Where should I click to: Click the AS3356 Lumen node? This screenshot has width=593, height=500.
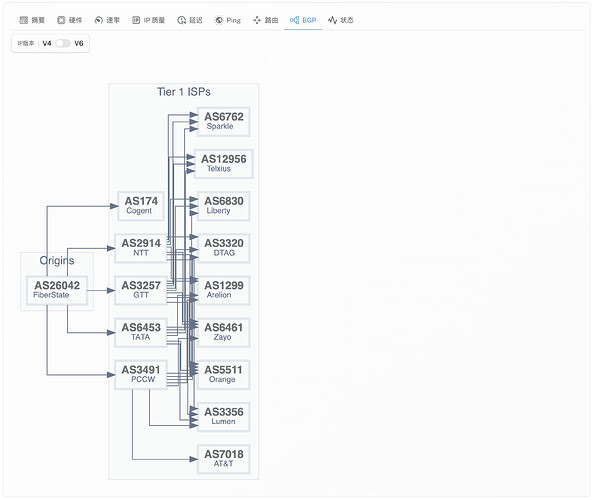[x=224, y=417]
